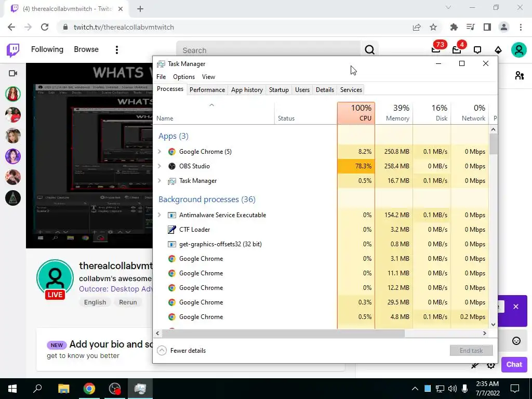Click the Twitch search magnifier button
Image resolution: width=532 pixels, height=399 pixels.
tap(369, 50)
